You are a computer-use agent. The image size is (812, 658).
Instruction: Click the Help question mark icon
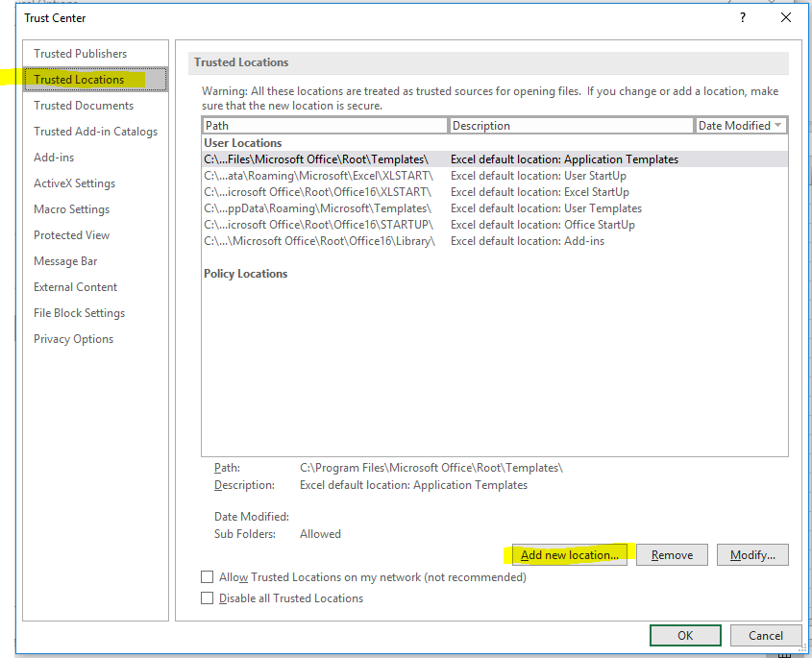click(x=742, y=17)
